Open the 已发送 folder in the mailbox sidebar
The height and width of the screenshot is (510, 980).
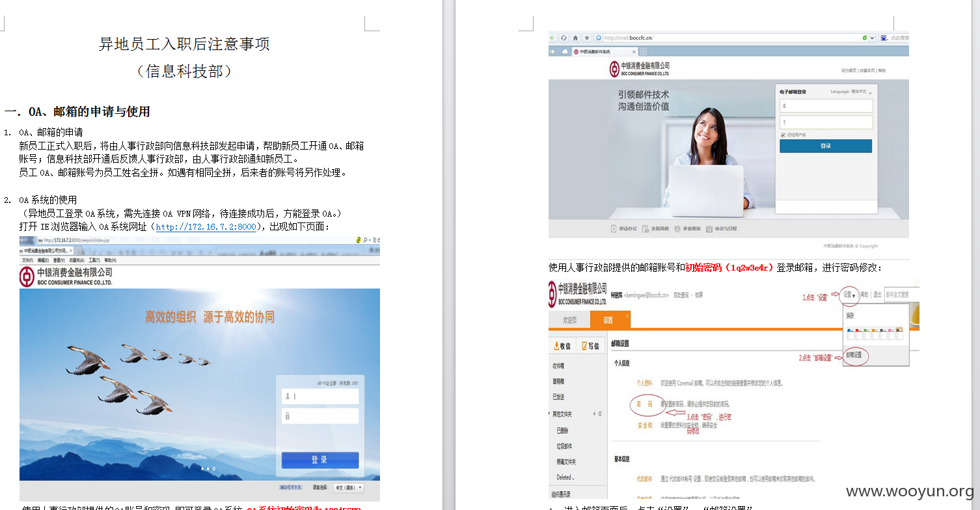pos(558,397)
